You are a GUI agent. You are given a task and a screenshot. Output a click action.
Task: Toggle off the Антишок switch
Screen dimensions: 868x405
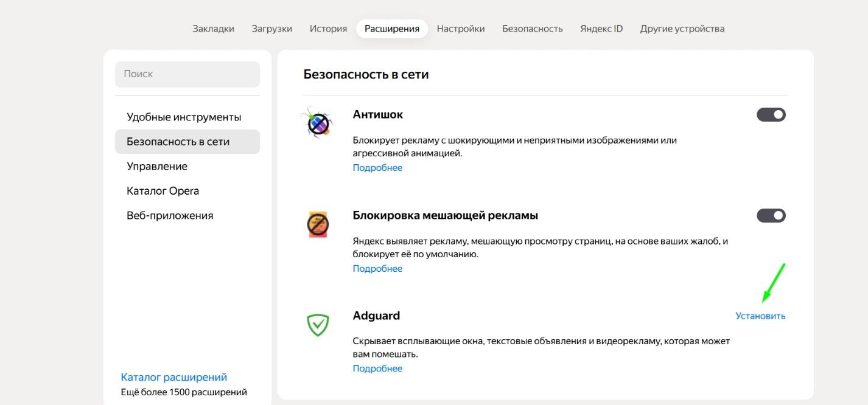coord(771,114)
